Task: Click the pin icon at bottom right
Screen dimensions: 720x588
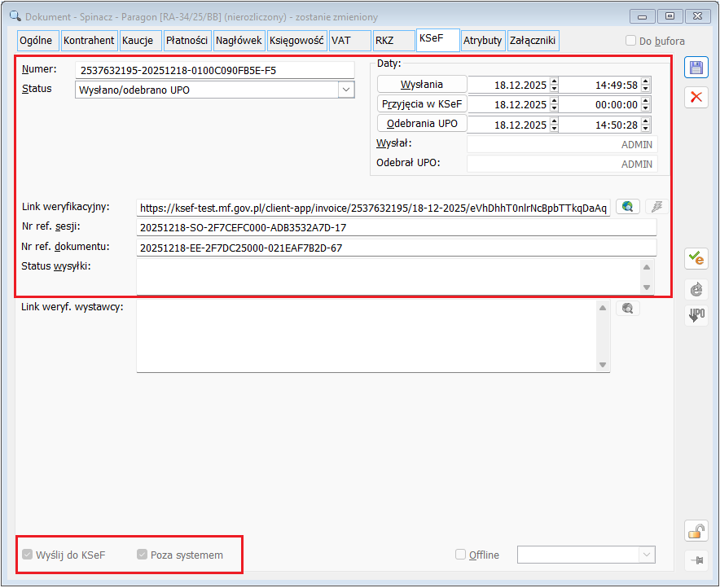Action: (696, 559)
